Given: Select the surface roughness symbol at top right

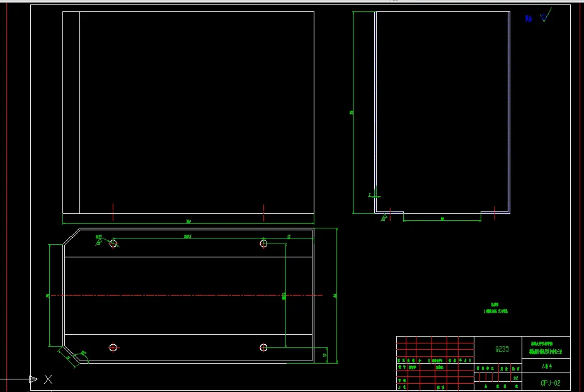Looking at the screenshot, I should [546, 16].
